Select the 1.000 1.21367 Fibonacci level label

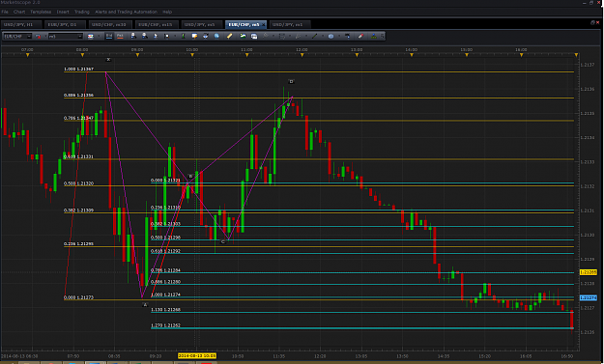pos(78,70)
